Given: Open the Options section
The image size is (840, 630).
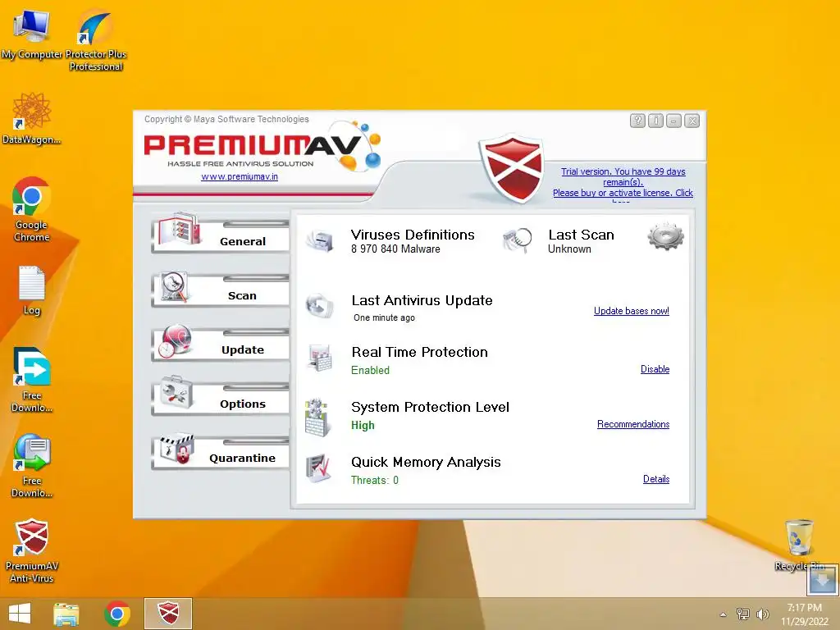Looking at the screenshot, I should pyautogui.click(x=220, y=398).
